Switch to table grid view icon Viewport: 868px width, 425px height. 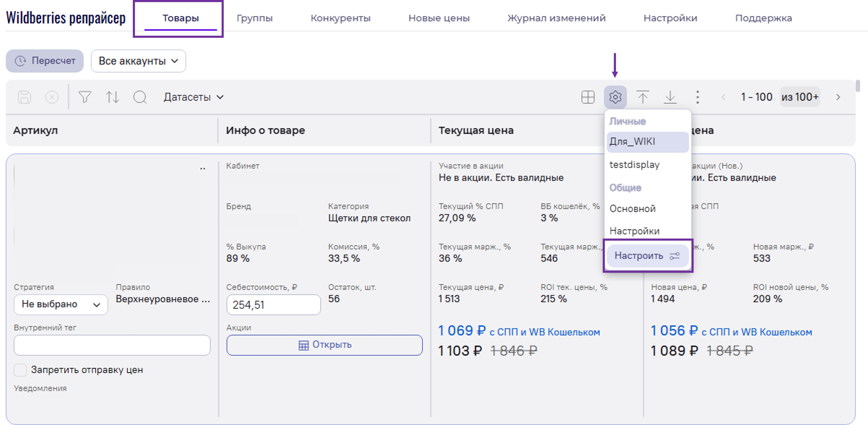(x=588, y=97)
